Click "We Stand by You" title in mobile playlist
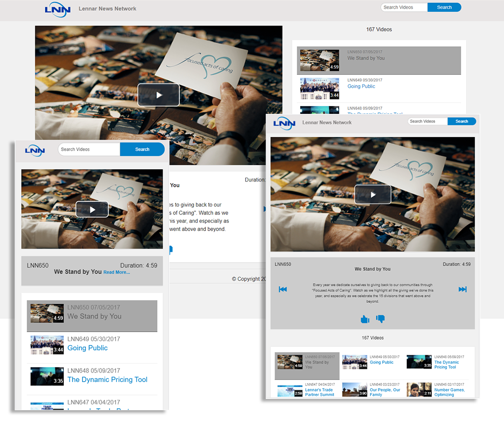The width and height of the screenshot is (504, 424). click(x=94, y=317)
